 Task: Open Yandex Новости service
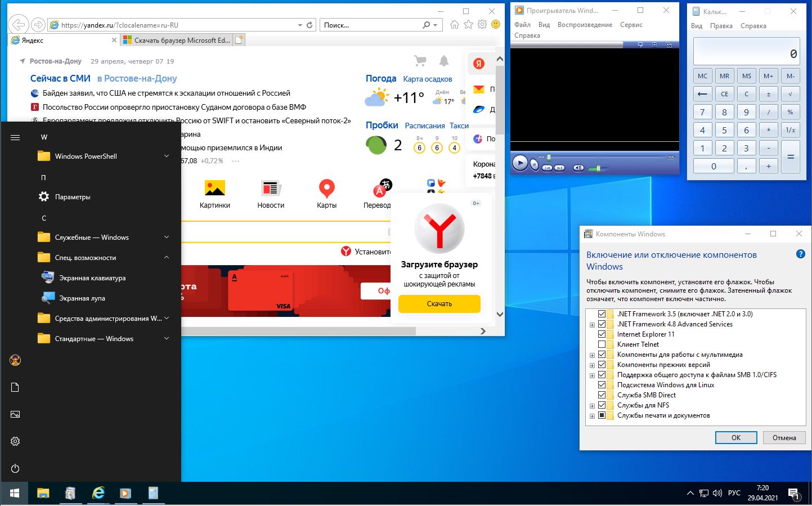point(271,194)
